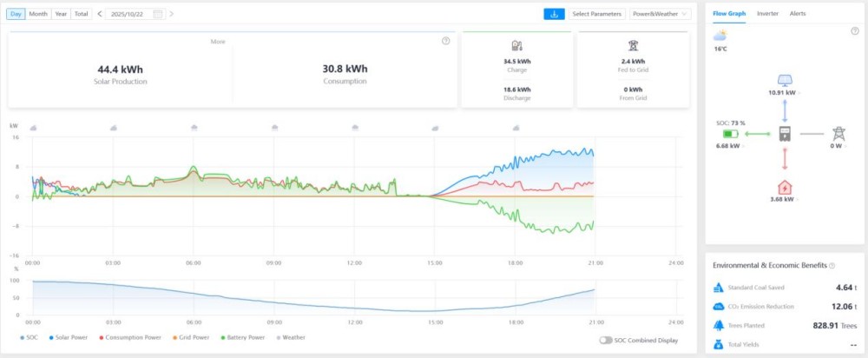Viewport: 868px width, 358px height.
Task: Select the Month time range button
Action: click(x=38, y=14)
